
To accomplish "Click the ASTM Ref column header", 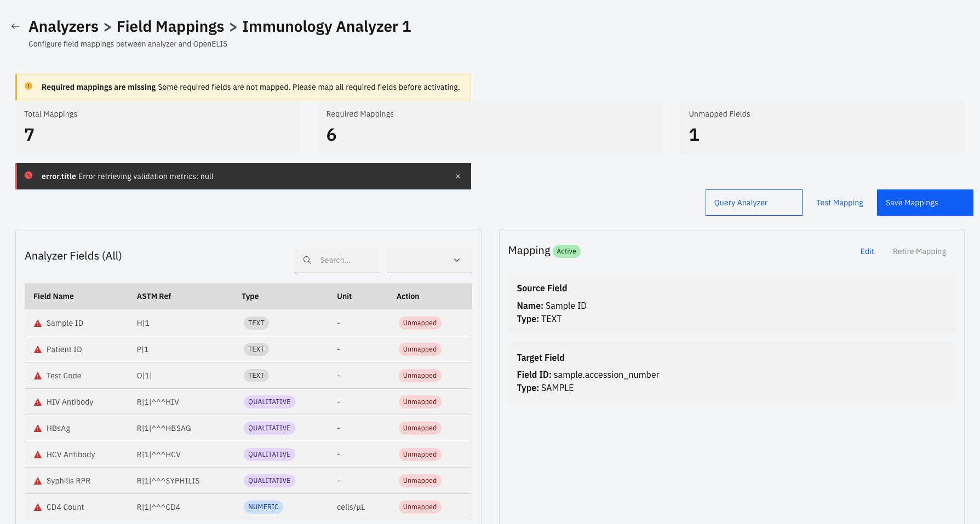I will (x=154, y=296).
